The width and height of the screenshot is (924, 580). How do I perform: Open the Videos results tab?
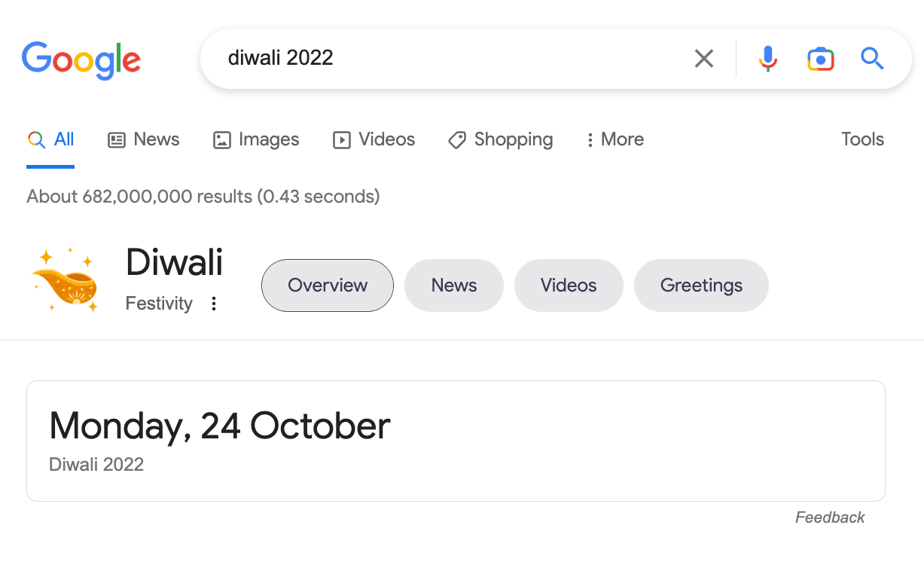coord(374,139)
